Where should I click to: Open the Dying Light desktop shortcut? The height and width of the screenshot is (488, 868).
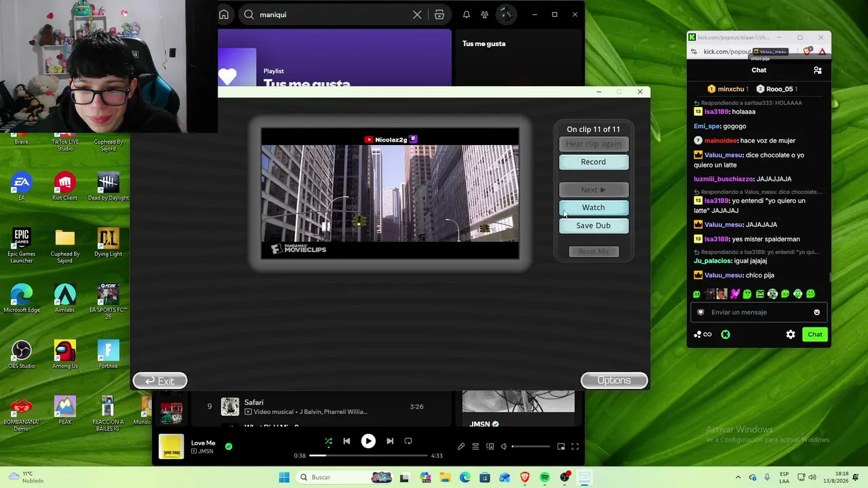pyautogui.click(x=108, y=242)
